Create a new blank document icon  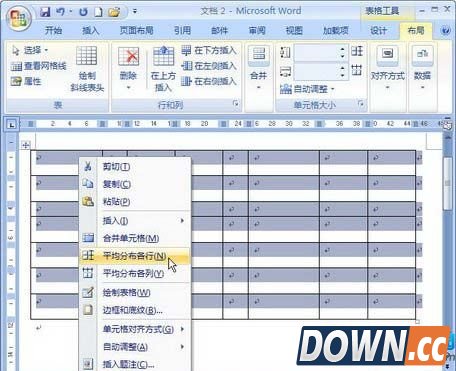pos(98,12)
